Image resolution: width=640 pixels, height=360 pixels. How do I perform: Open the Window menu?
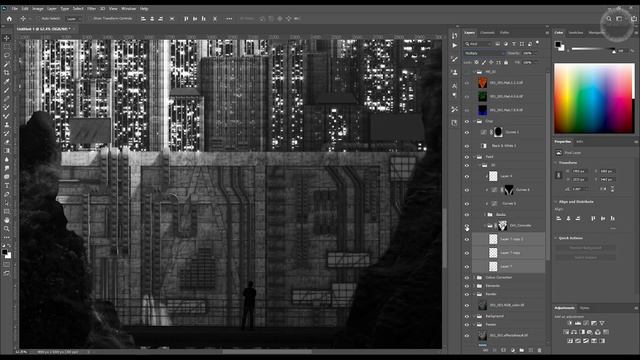click(x=129, y=8)
